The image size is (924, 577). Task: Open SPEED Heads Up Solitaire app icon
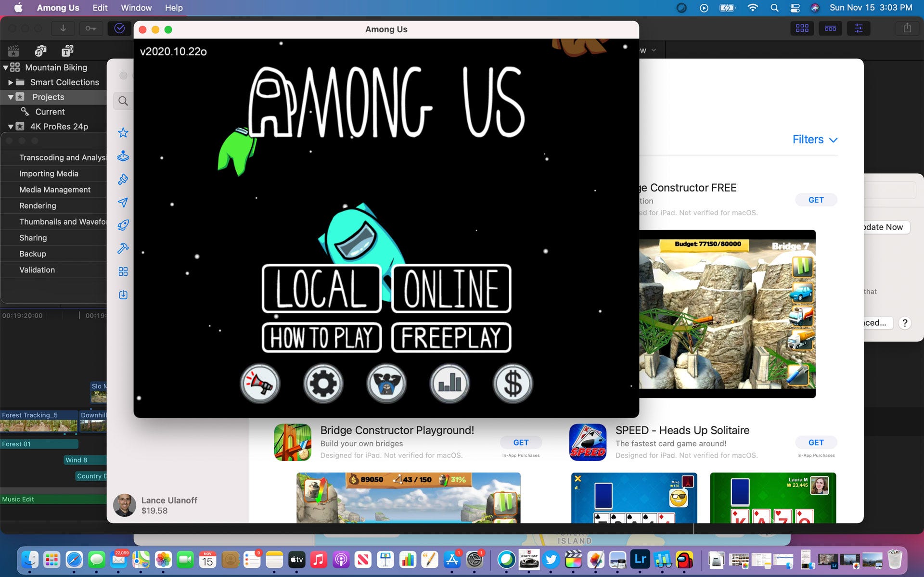point(588,442)
